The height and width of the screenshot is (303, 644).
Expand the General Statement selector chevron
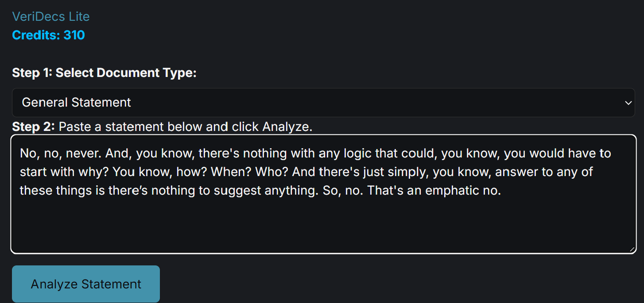[x=628, y=102]
